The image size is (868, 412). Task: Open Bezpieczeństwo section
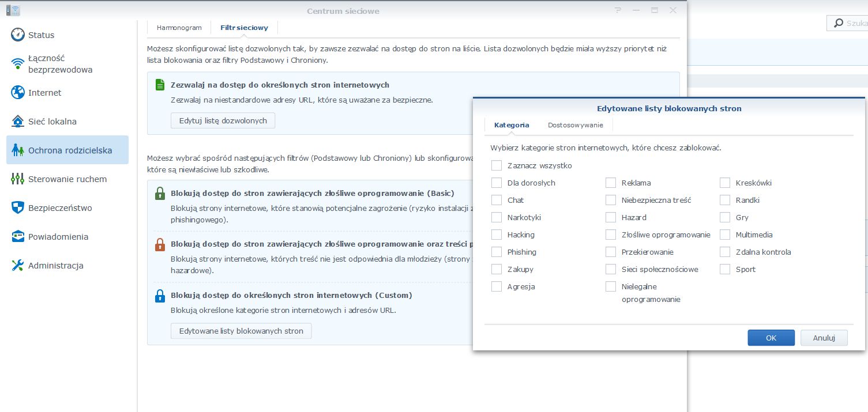67,207
